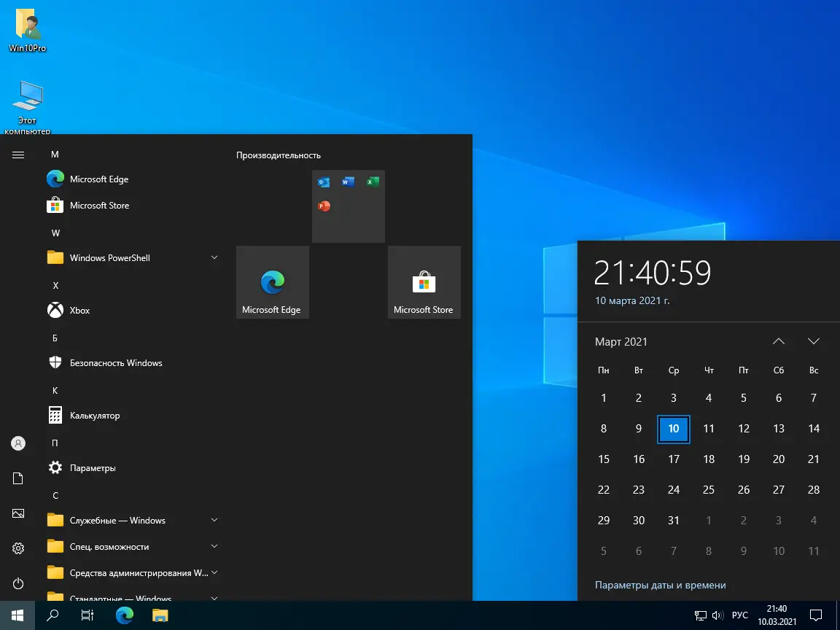Start PowerPoint from the tile group
The height and width of the screenshot is (630, 840).
click(x=323, y=206)
